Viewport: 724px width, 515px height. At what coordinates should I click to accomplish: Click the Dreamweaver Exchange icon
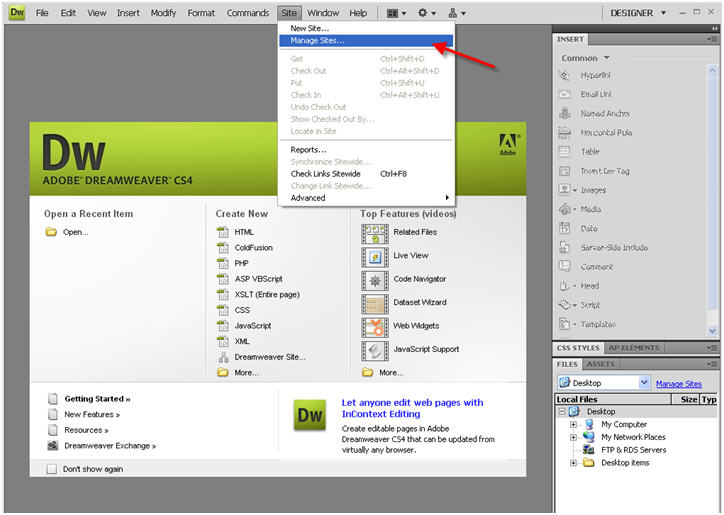(53, 446)
